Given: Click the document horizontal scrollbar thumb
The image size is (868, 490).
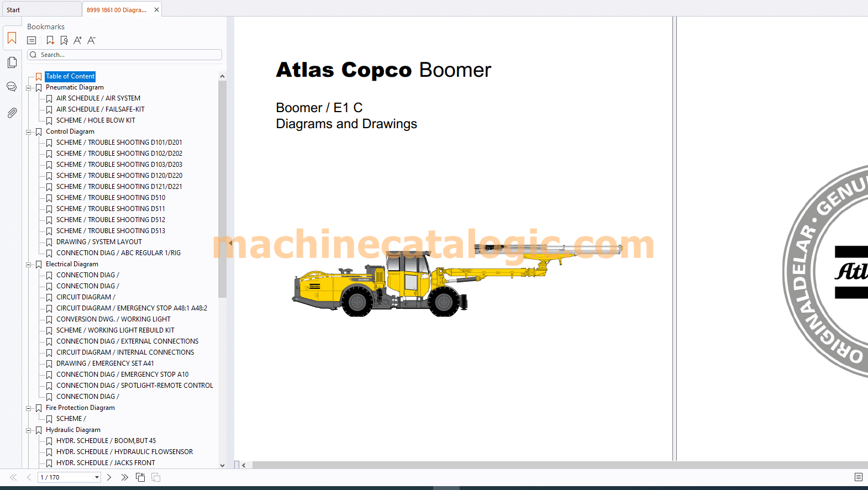Looking at the screenshot, I should [560, 465].
